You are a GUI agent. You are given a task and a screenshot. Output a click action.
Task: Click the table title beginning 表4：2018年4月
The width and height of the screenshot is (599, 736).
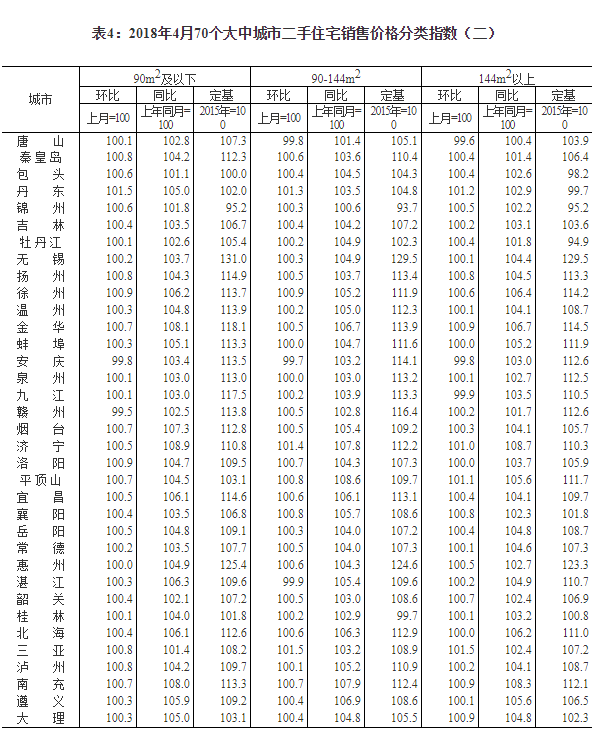tap(293, 33)
